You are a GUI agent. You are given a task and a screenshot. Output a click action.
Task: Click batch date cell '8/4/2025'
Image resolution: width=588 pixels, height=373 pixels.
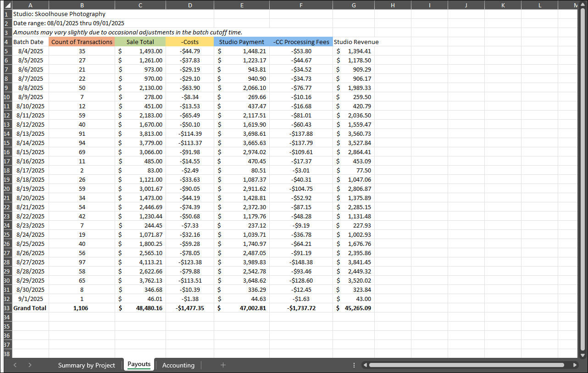coord(30,51)
